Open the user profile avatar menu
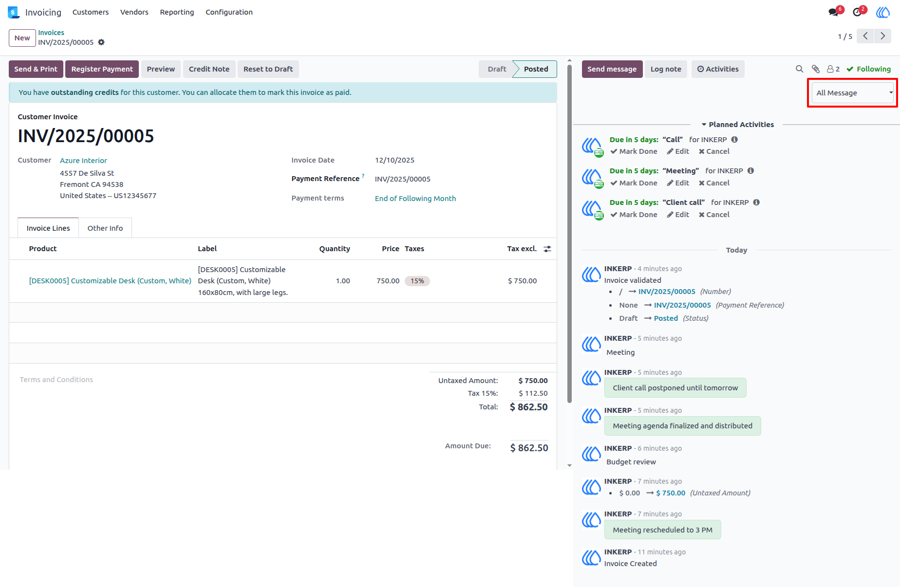The image size is (900, 588). pos(882,12)
